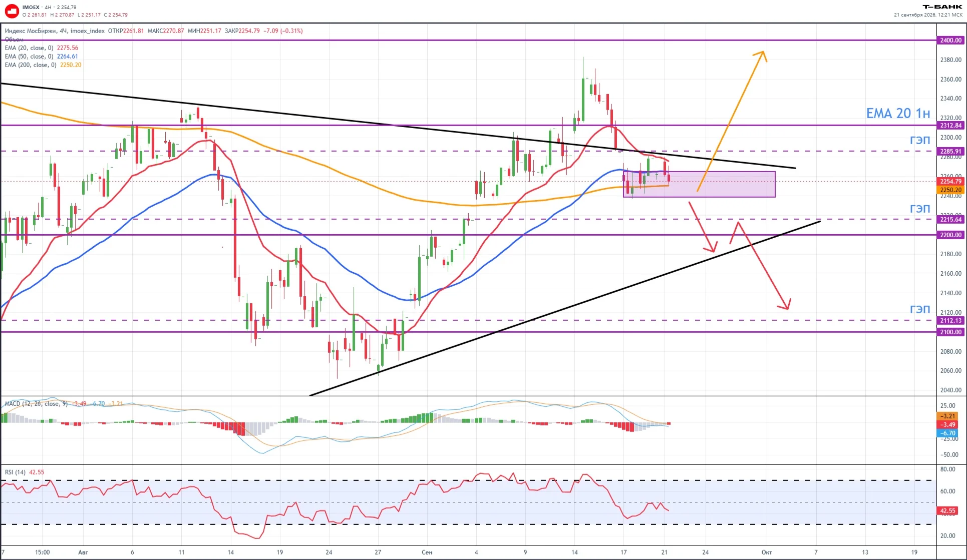
Task: Click the 2160.00 tick on price axis
Action: 950,273
